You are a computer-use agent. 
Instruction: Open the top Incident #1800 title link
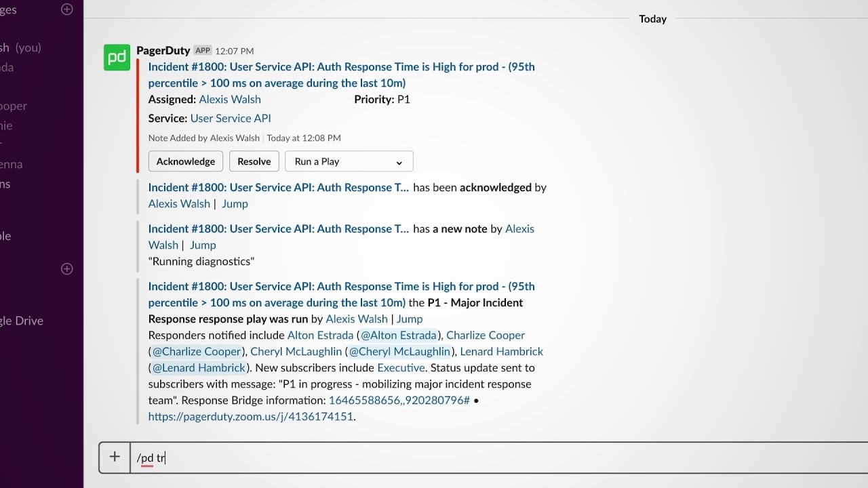point(342,75)
